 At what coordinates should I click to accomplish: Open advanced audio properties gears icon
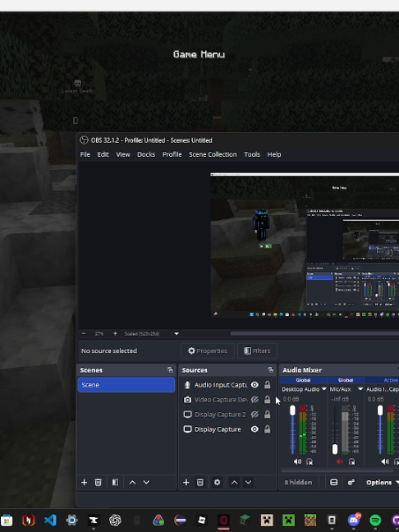click(351, 482)
